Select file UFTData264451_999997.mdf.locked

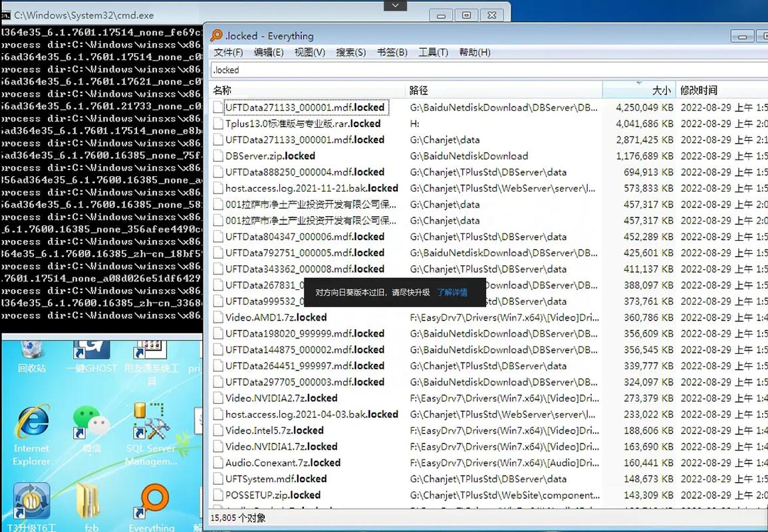coord(305,366)
